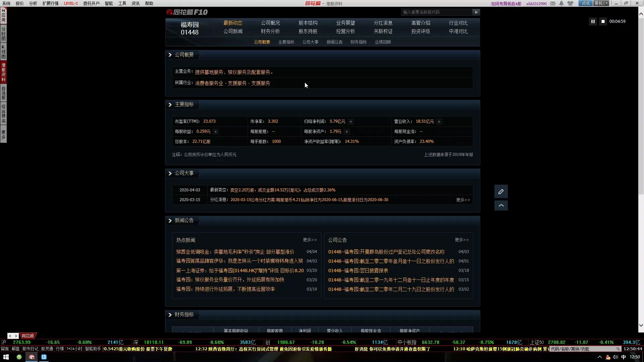Select the 综合排名 sidebar tab

tap(3, 114)
